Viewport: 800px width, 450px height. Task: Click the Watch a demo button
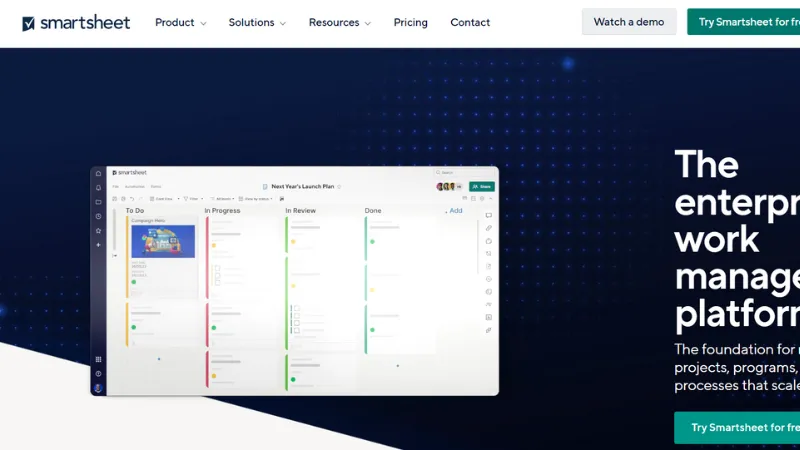pyautogui.click(x=628, y=22)
